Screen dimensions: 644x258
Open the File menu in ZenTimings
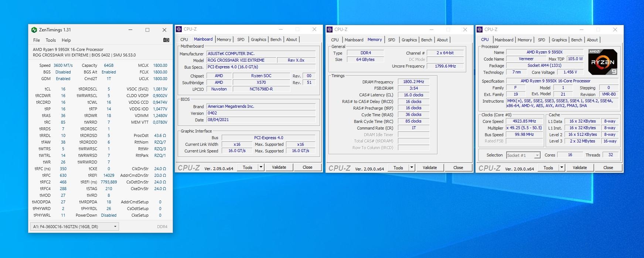click(37, 40)
